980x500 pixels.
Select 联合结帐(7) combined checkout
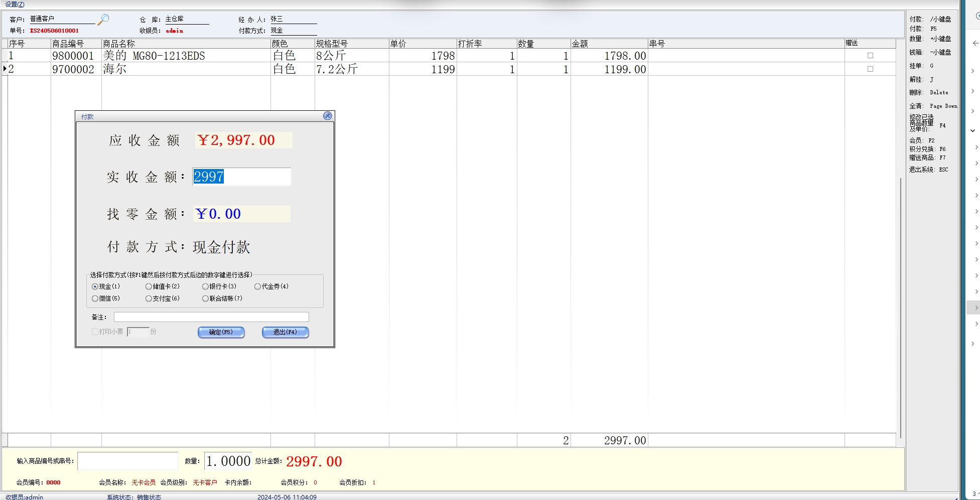[x=205, y=298]
